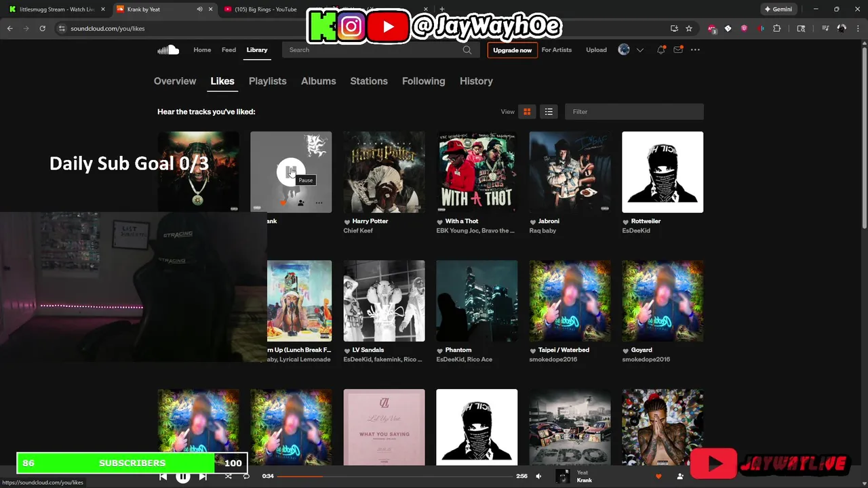Toggle the heart beside LV Sandals
Screen dimensions: 868x488
[x=347, y=350]
